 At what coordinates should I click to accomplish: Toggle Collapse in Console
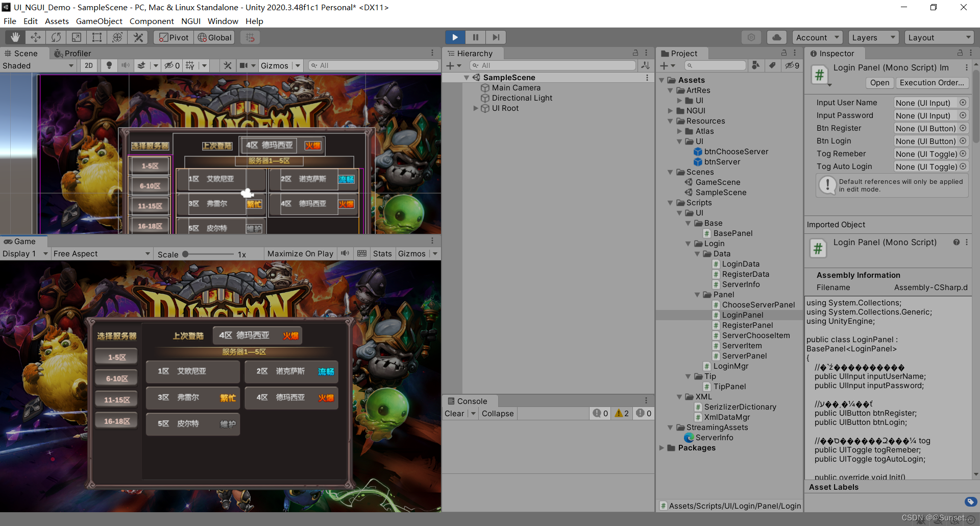498,413
